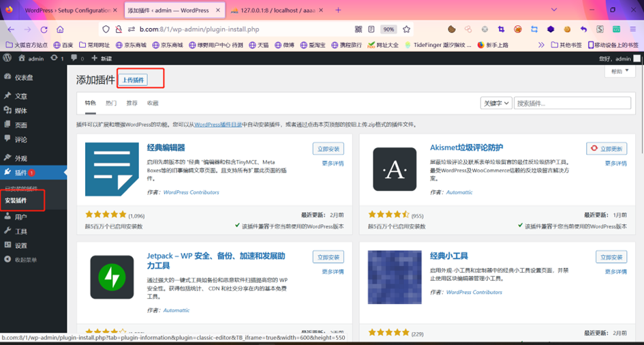Open updates icon in admin bar
Screen dimensions: 644x345
(57, 59)
